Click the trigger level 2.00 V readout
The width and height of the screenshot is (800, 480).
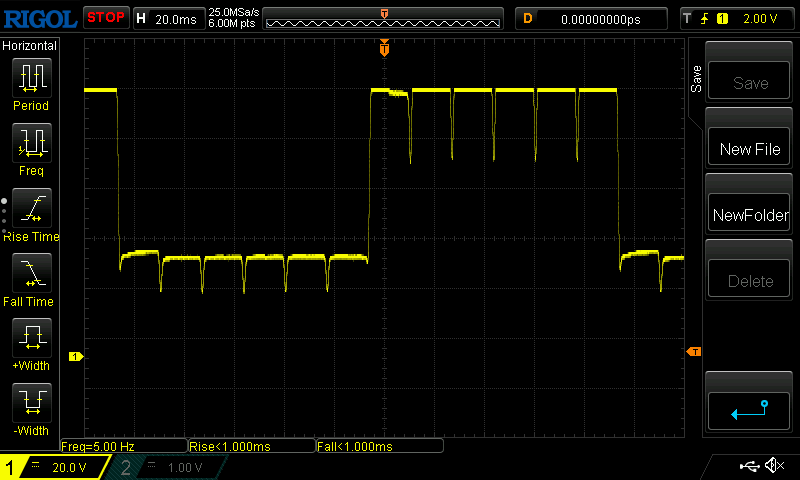[760, 19]
